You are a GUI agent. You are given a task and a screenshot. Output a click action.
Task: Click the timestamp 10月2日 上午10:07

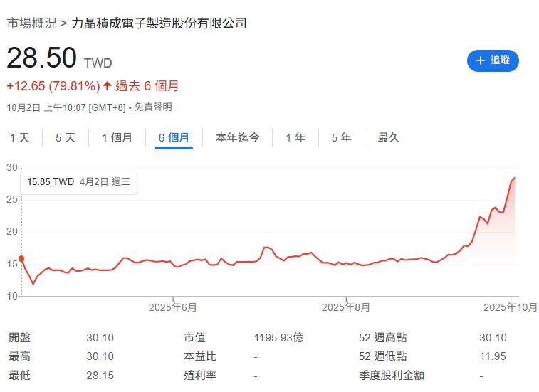coord(46,107)
